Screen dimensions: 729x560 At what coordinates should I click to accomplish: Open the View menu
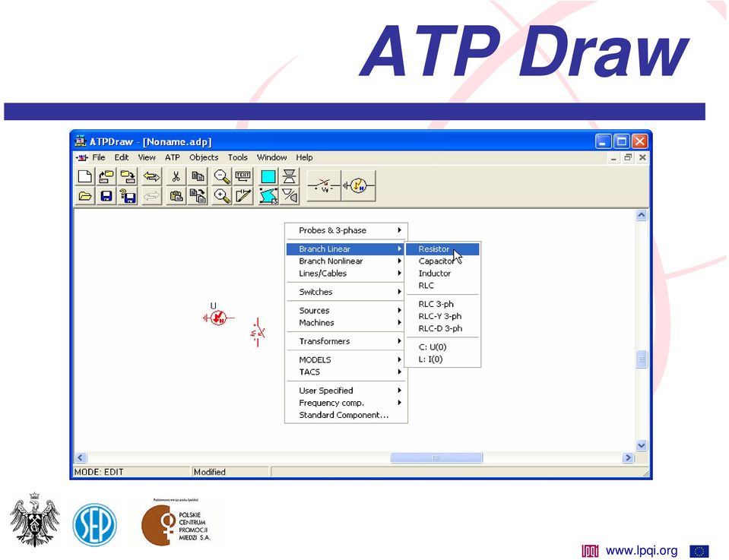point(147,157)
